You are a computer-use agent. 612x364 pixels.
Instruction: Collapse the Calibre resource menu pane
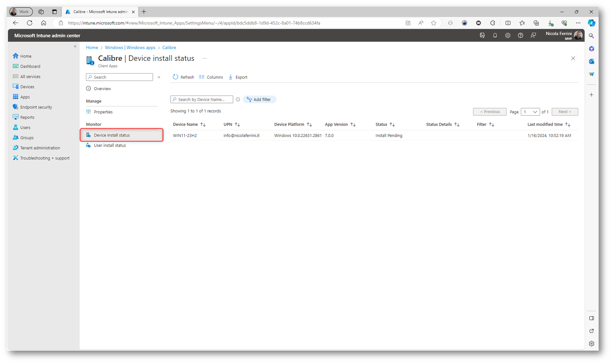point(159,77)
